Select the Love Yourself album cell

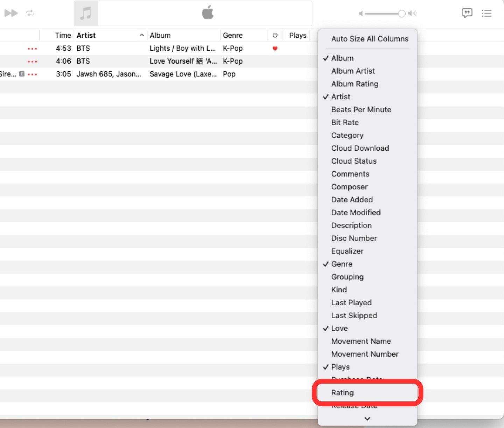click(x=183, y=62)
